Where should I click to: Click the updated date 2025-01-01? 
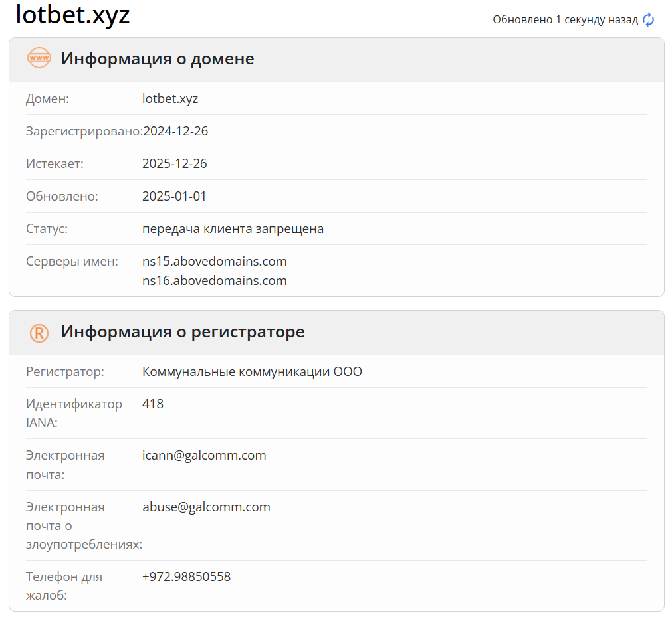tap(174, 197)
